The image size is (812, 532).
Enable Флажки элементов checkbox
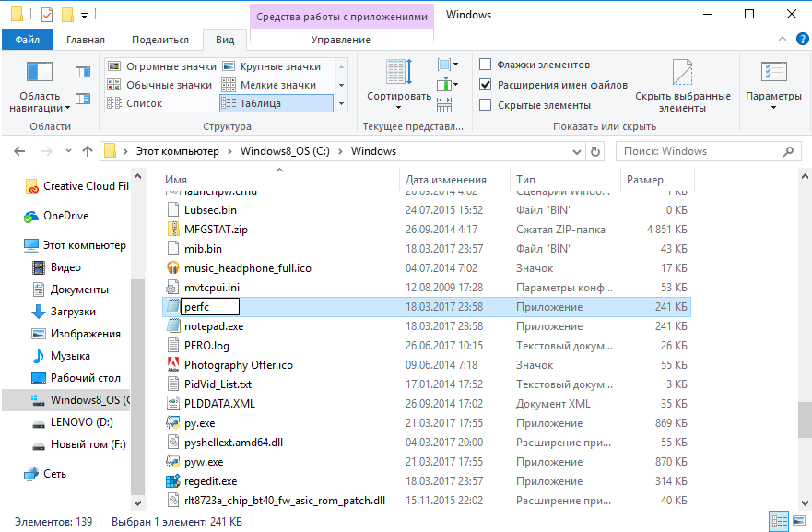pyautogui.click(x=485, y=65)
